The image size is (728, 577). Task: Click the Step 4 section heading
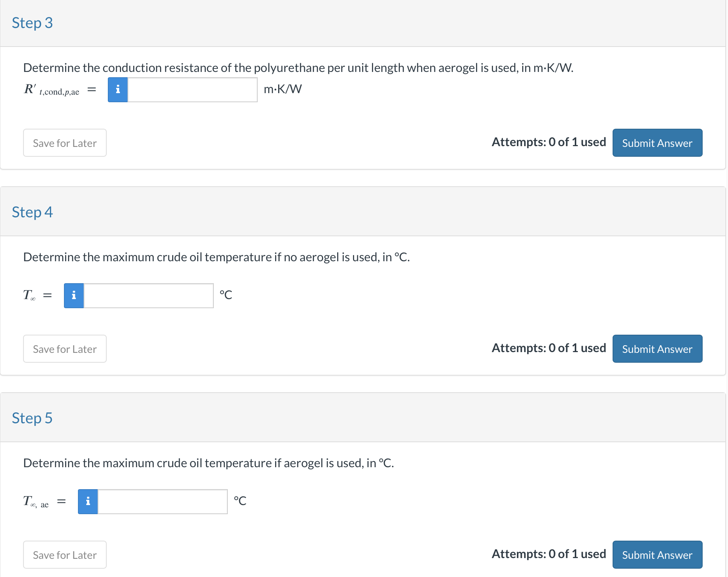pyautogui.click(x=32, y=212)
